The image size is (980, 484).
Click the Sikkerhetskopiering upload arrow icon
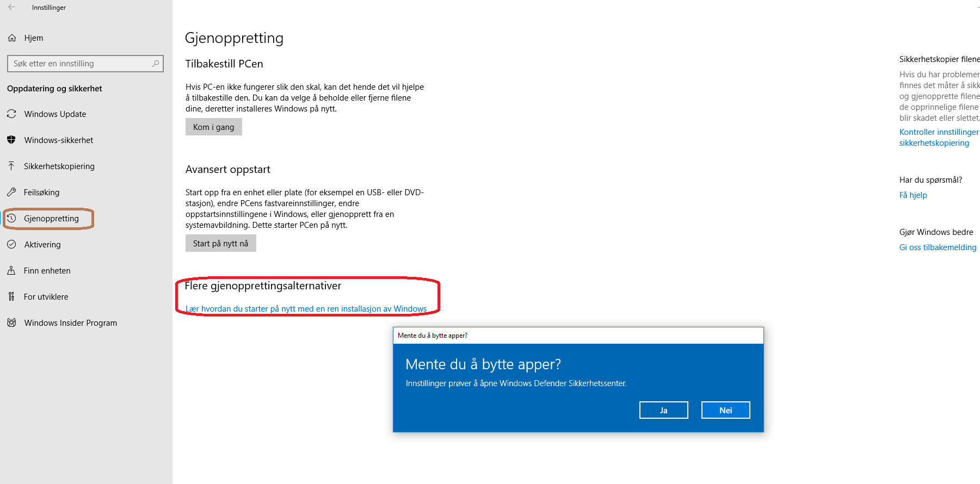pyautogui.click(x=11, y=166)
